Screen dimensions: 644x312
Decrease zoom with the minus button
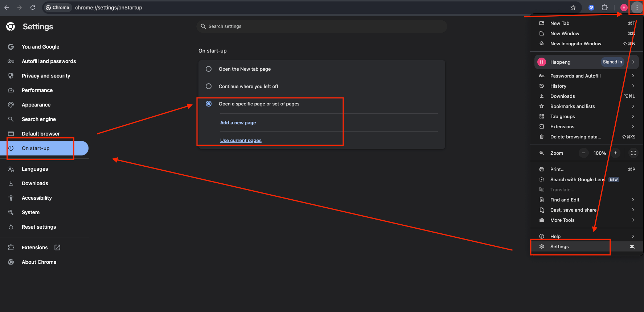584,153
